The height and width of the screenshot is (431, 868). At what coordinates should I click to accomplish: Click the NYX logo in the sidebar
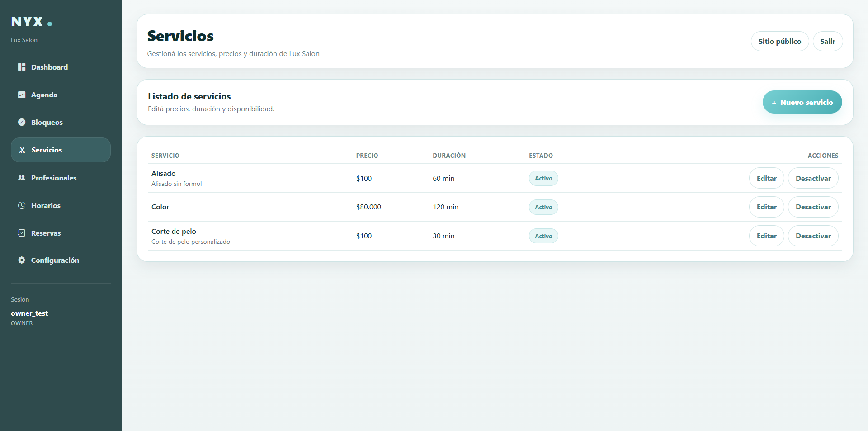(x=31, y=22)
